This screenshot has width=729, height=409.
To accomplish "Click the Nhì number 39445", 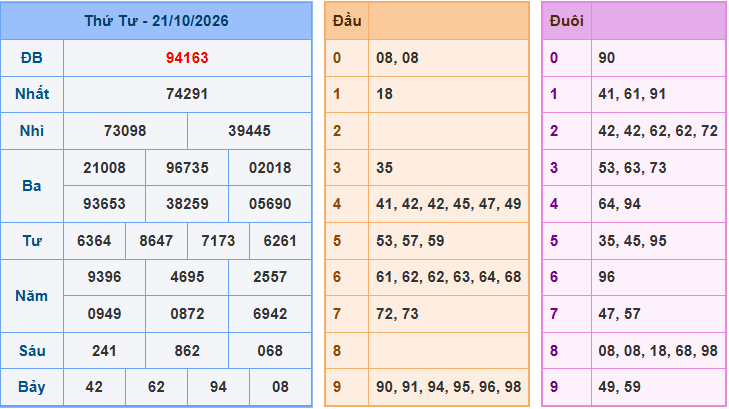I will click(x=249, y=131).
